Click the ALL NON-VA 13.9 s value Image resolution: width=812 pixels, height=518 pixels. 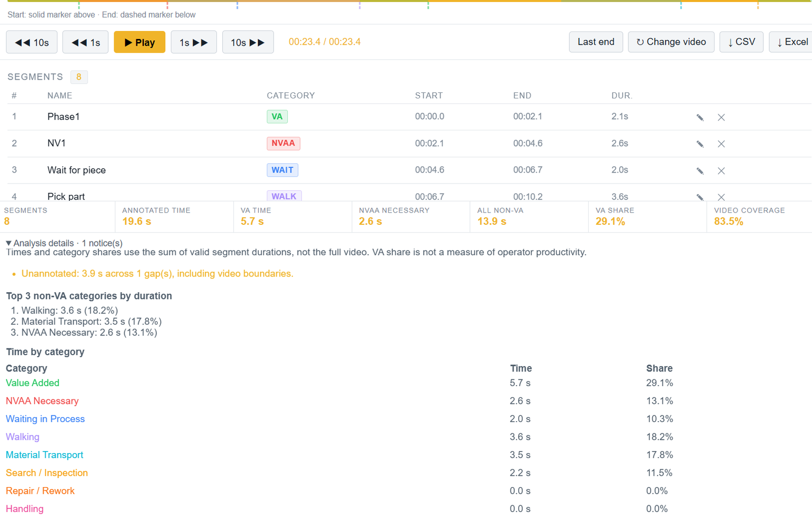492,222
